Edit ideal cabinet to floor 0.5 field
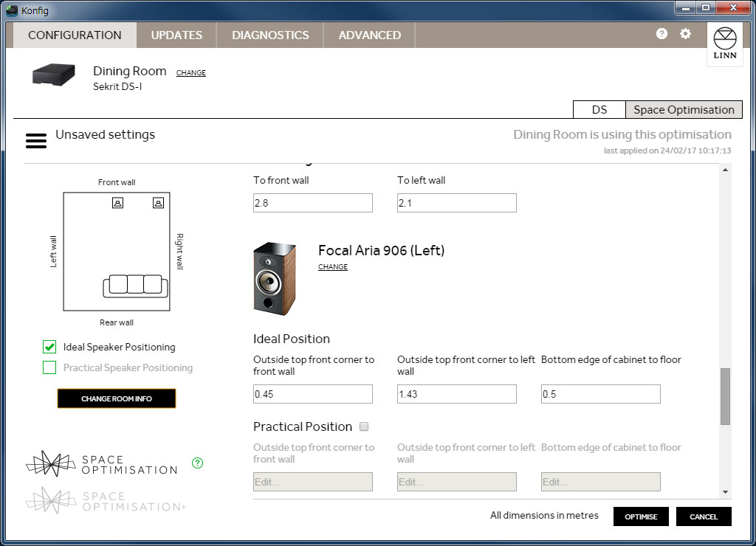The image size is (756, 546). (x=601, y=394)
